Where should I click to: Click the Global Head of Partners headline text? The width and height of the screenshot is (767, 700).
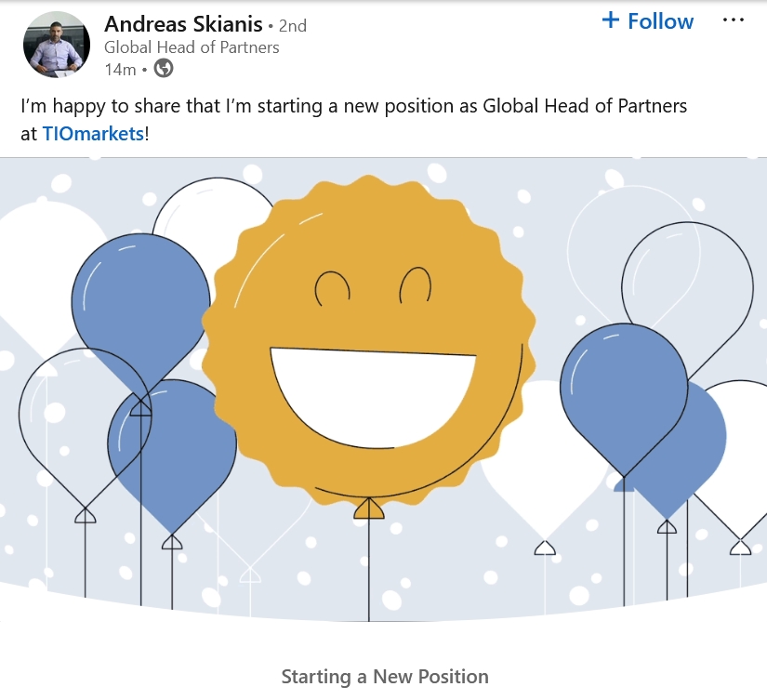click(184, 46)
